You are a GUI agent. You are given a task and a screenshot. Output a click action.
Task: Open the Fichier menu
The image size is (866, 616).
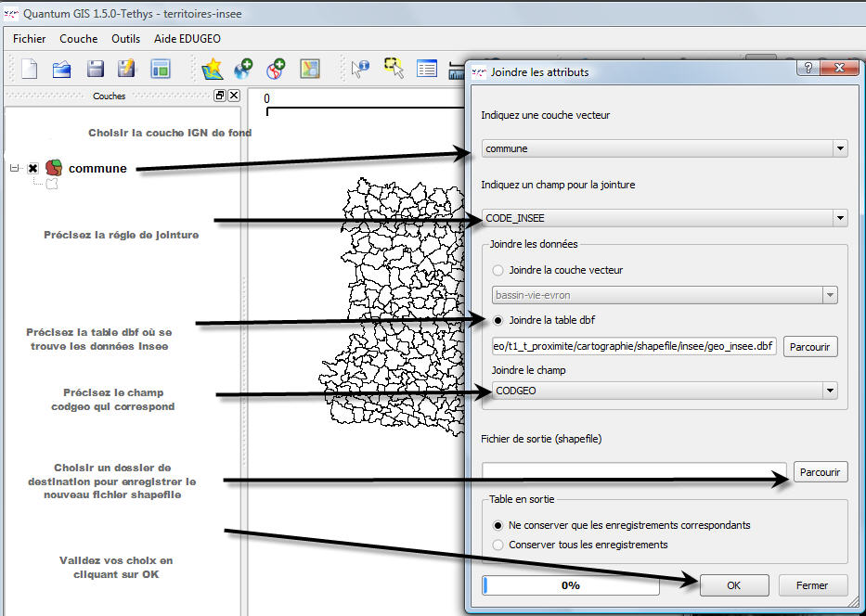click(x=30, y=39)
